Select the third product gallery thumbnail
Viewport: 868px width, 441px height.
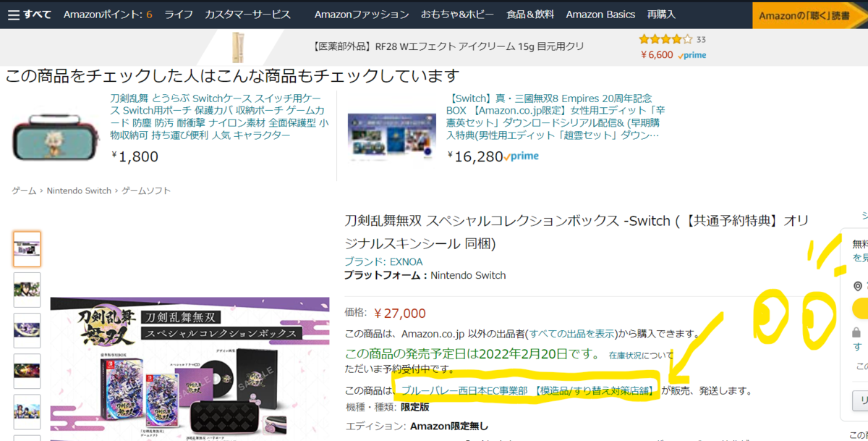pos(27,330)
